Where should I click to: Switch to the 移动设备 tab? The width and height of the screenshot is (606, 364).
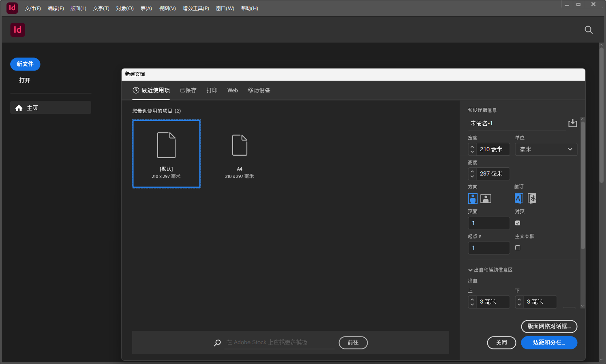(x=259, y=90)
